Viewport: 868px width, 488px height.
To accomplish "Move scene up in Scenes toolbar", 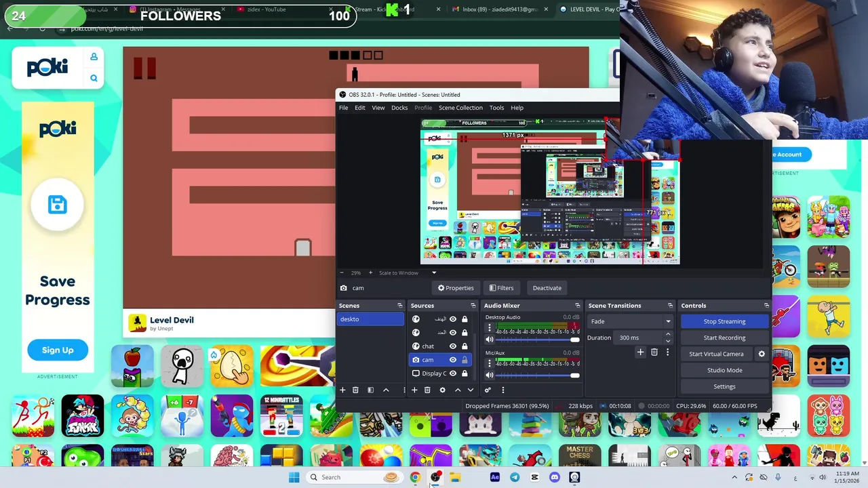I will [386, 390].
